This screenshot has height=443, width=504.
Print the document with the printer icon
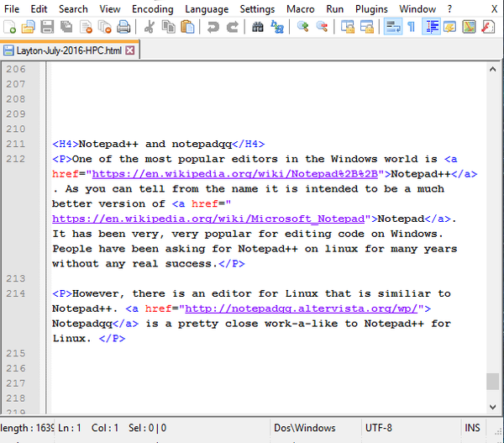123,27
